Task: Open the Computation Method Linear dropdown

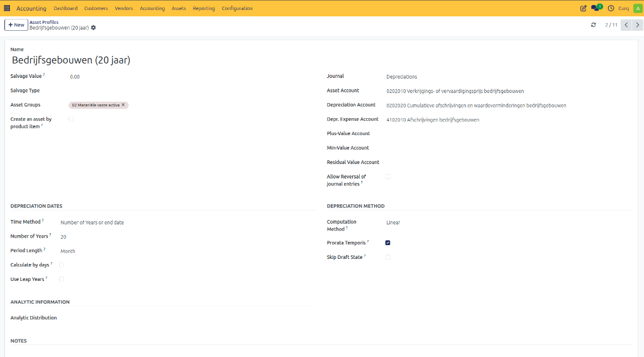Action: pyautogui.click(x=508, y=222)
